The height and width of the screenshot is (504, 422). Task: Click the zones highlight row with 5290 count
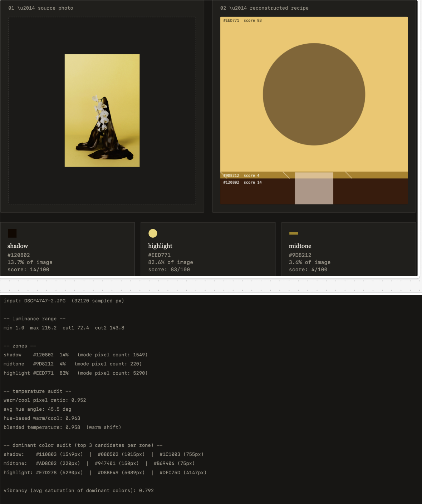(x=75, y=373)
